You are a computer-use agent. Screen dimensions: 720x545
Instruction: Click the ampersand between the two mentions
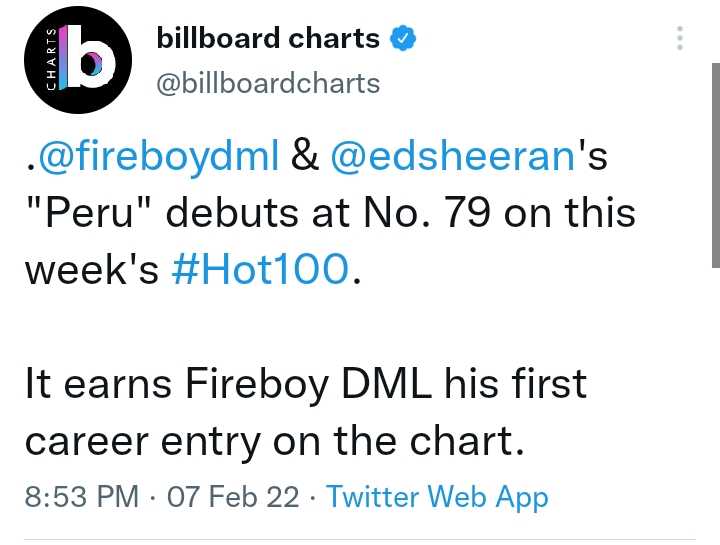pyautogui.click(x=305, y=157)
